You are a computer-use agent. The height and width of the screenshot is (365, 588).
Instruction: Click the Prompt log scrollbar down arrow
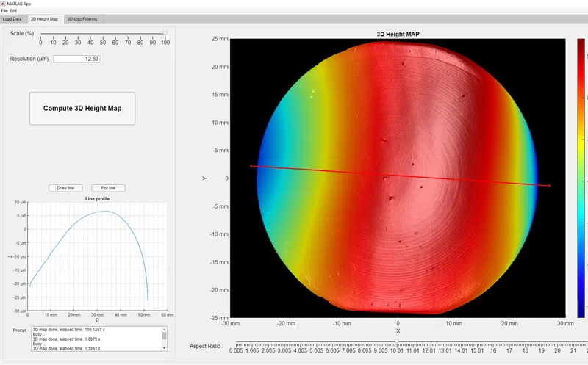[x=164, y=348]
